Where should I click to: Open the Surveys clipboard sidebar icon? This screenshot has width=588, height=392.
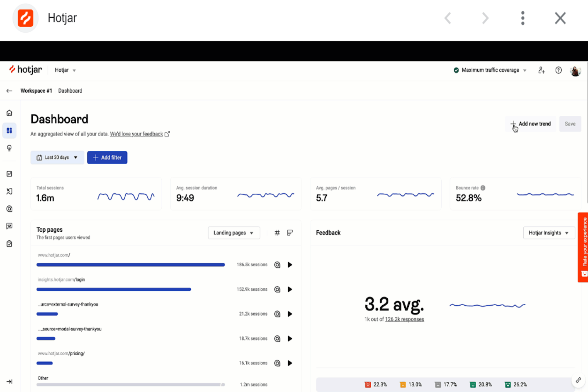(x=10, y=244)
